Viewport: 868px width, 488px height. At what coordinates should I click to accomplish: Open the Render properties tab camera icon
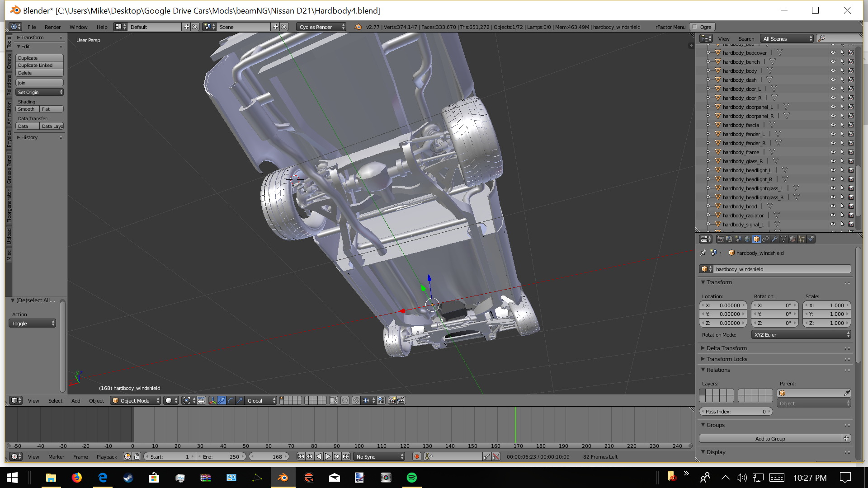click(x=720, y=239)
